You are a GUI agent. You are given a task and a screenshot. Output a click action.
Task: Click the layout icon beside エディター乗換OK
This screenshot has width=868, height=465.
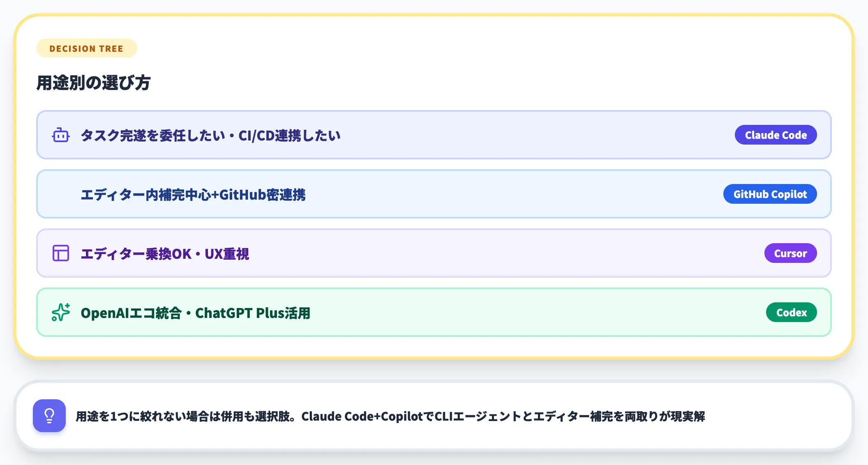[x=61, y=253]
